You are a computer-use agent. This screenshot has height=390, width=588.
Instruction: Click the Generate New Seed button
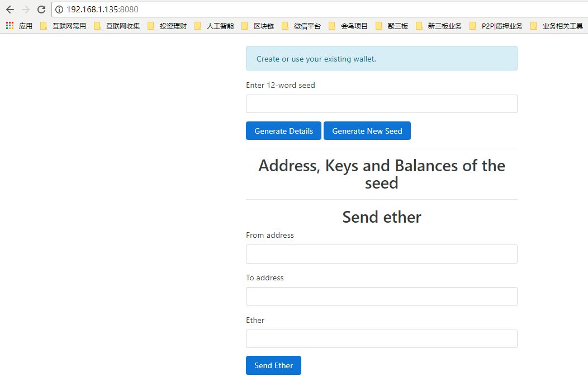367,130
